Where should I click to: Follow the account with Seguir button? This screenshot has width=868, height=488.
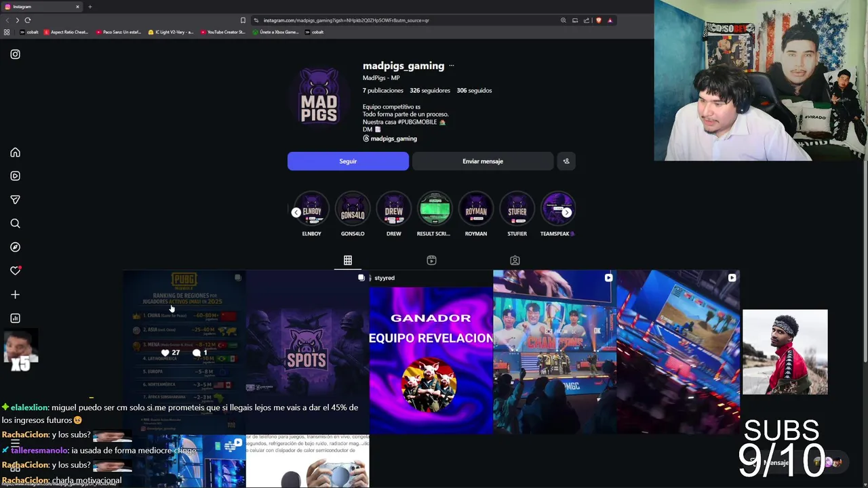348,161
